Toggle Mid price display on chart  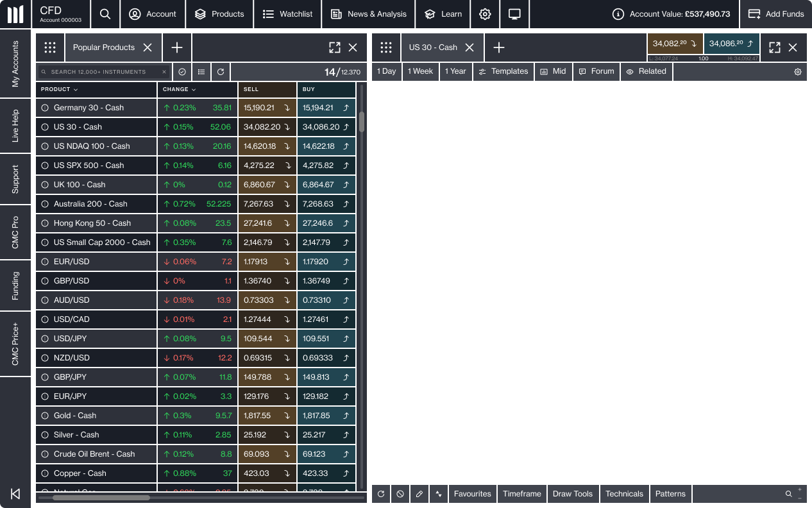[x=553, y=71]
